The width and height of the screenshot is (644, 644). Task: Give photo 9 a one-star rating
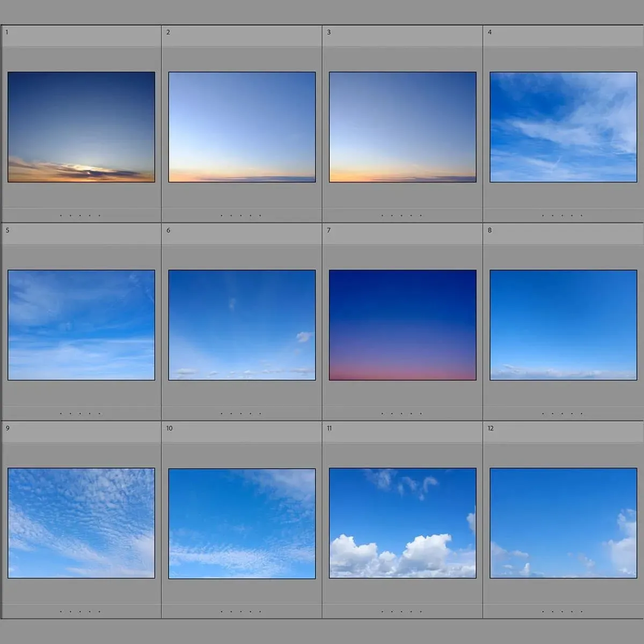coord(61,612)
